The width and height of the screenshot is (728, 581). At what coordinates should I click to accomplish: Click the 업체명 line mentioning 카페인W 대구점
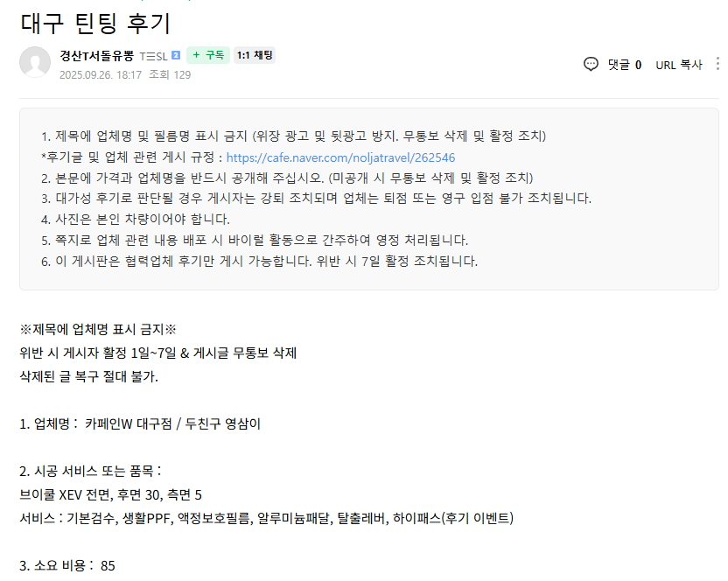click(x=140, y=423)
